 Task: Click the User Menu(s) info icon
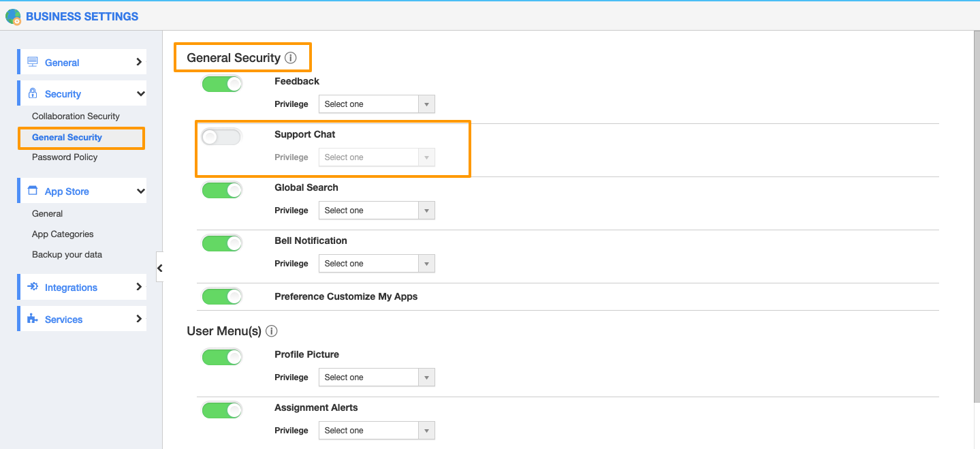click(272, 331)
